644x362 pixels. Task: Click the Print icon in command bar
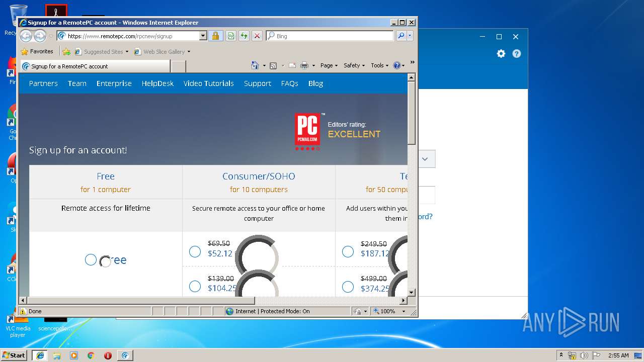point(304,65)
